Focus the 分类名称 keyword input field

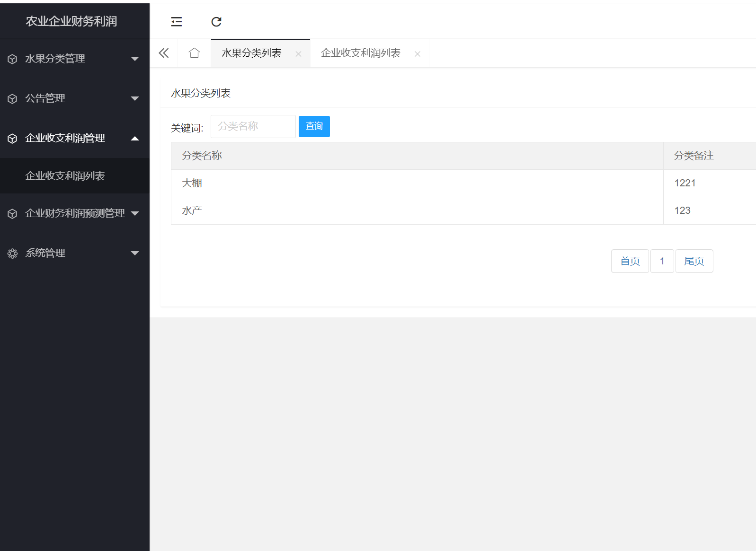(x=253, y=127)
